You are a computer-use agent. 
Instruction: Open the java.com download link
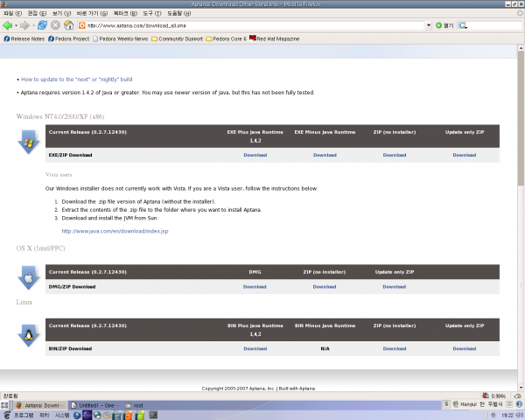[115, 231]
